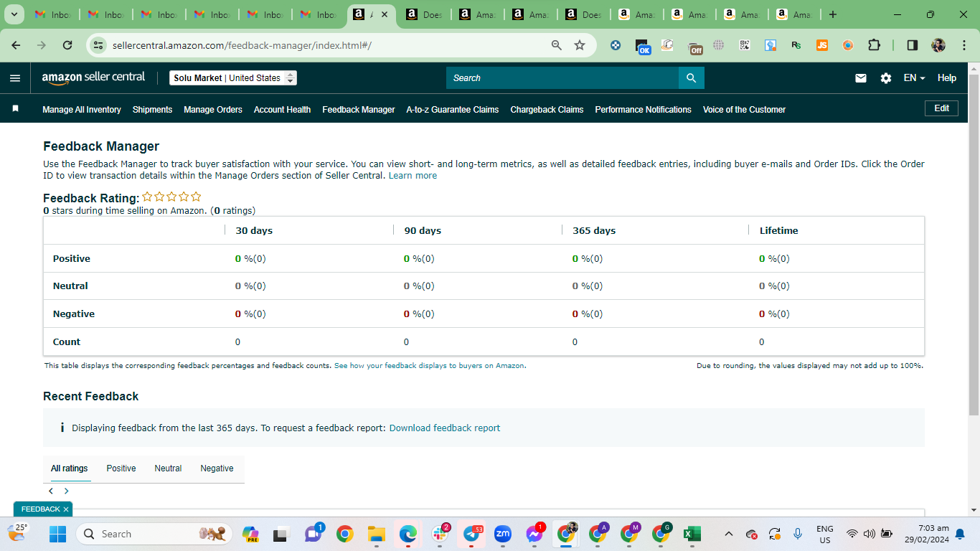Open Slack from the taskbar
The image size is (980, 551).
point(440,534)
